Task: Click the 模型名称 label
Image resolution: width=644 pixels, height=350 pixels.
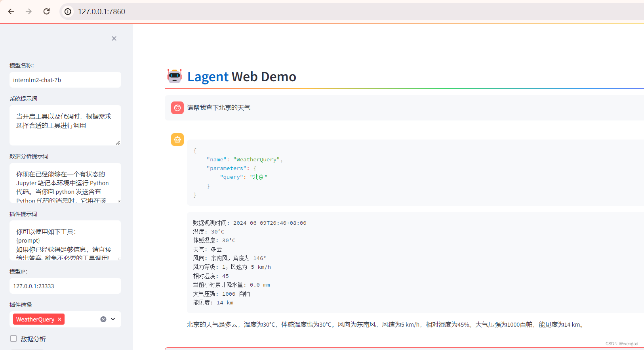Action: 22,65
